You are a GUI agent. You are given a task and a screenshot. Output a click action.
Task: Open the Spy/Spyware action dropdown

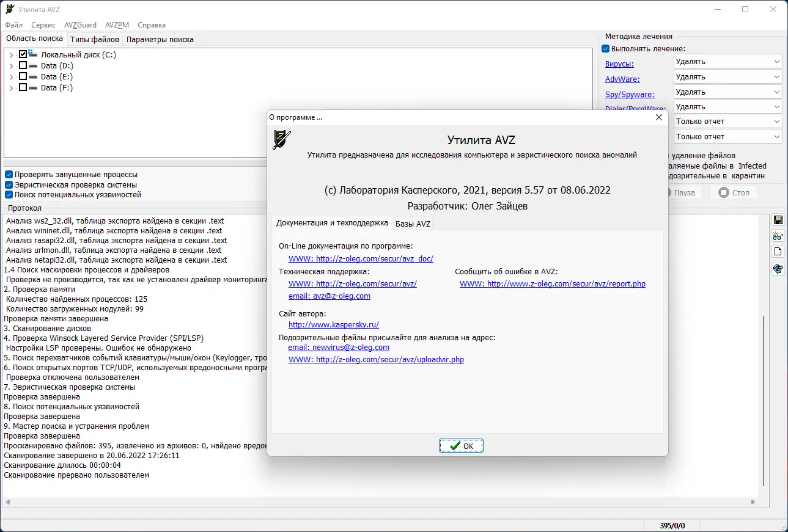727,92
